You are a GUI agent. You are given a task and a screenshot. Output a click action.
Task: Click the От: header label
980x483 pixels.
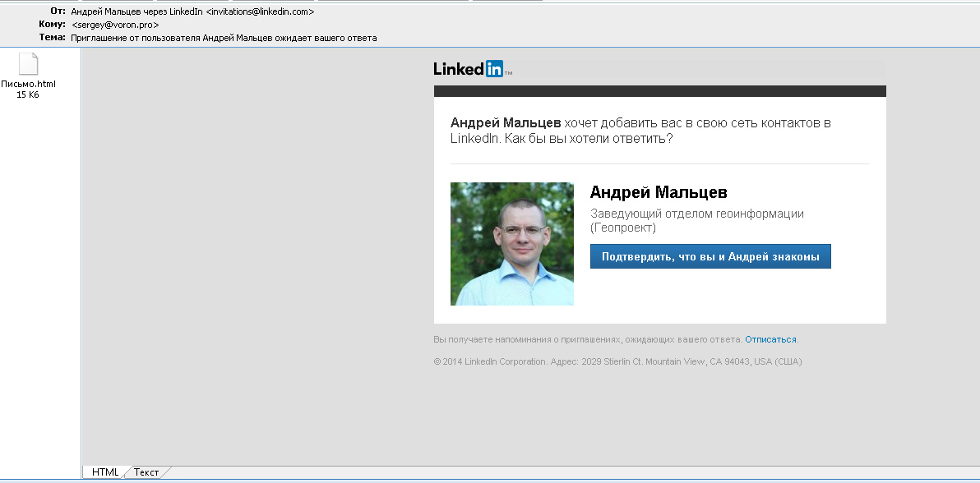(58, 11)
